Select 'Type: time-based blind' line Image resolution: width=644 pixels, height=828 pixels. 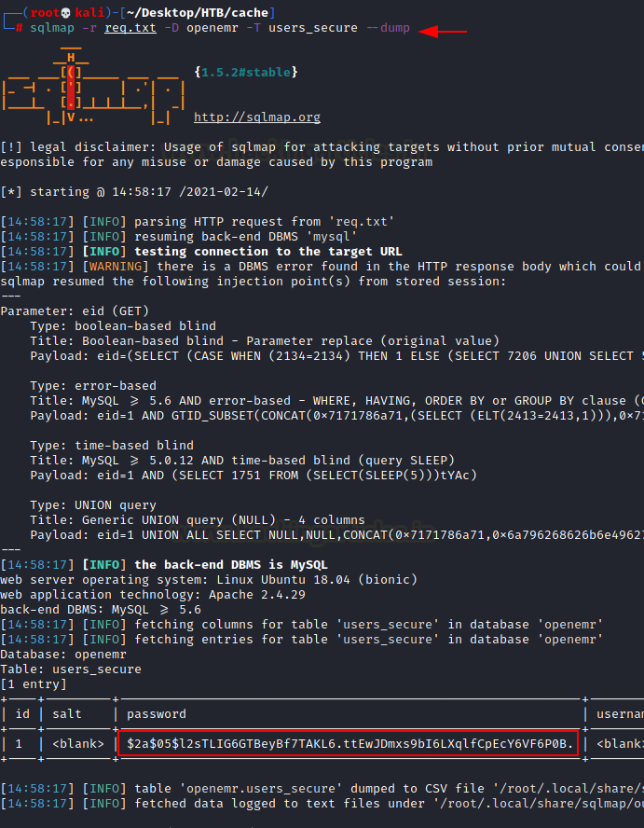tap(112, 445)
